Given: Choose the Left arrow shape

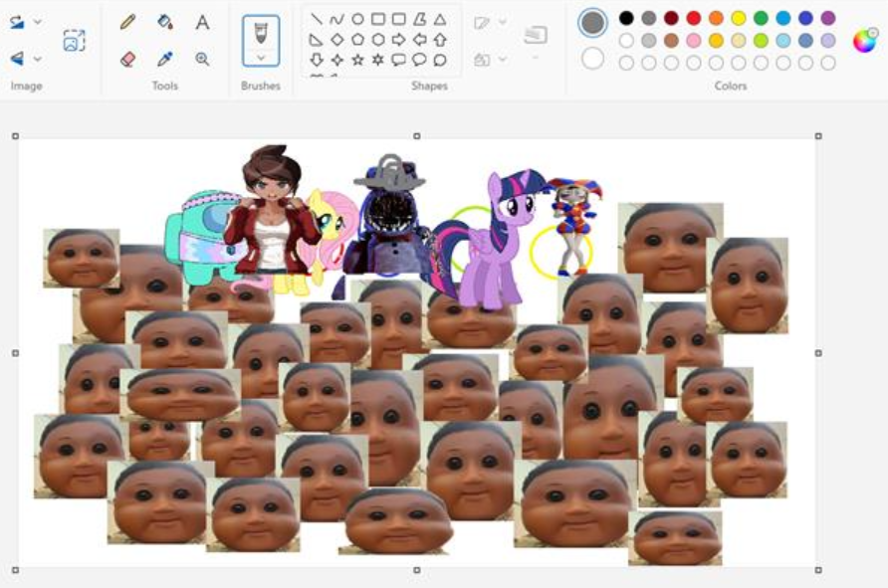Looking at the screenshot, I should tap(420, 40).
